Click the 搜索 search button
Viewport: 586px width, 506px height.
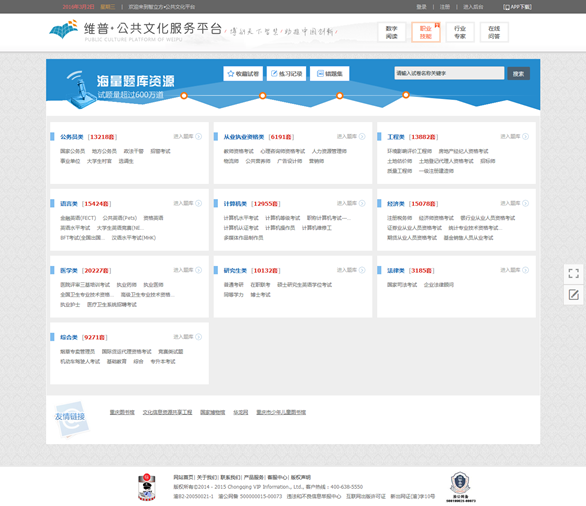point(518,74)
